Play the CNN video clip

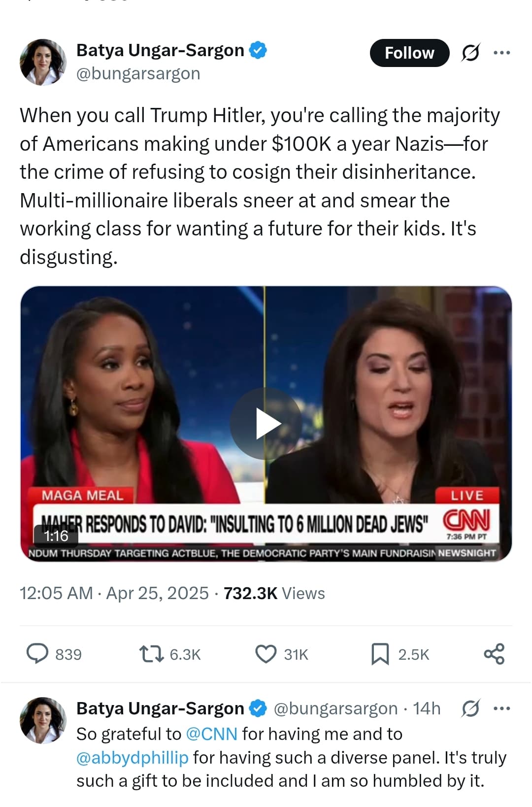tap(266, 424)
